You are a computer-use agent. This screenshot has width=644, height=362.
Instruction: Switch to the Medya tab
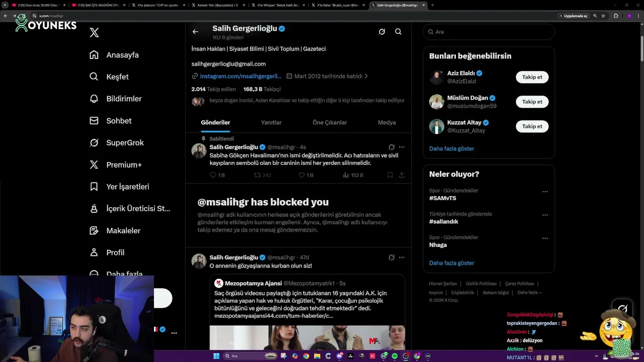387,122
